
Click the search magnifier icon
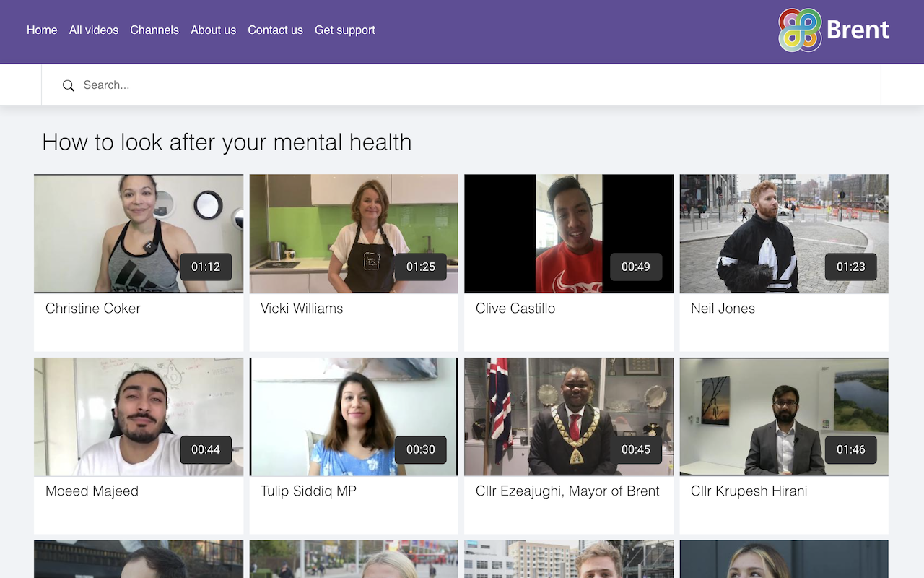point(69,85)
